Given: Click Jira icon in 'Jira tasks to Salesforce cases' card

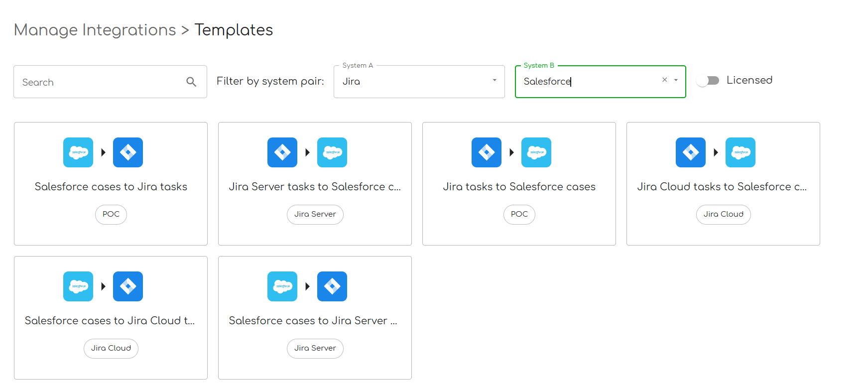Looking at the screenshot, I should 487,152.
